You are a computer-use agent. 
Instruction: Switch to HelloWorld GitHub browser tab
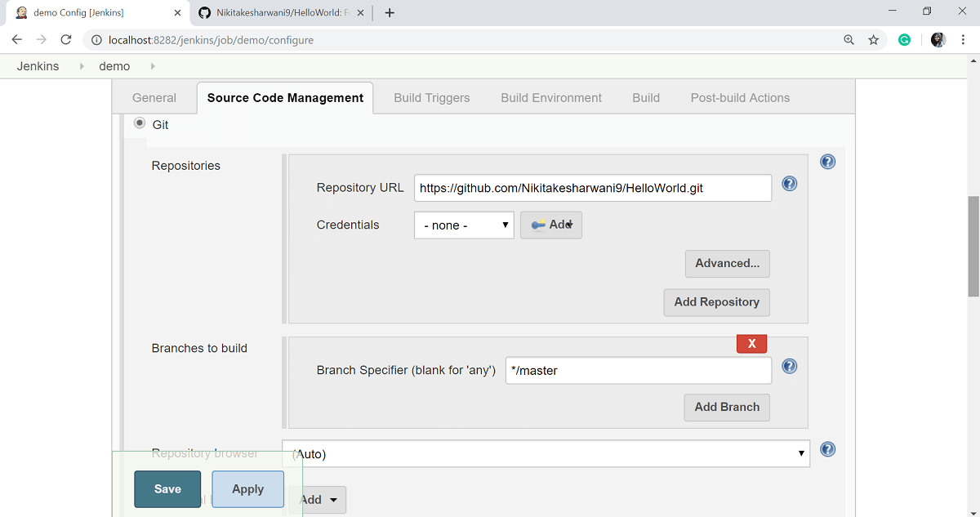tap(280, 13)
